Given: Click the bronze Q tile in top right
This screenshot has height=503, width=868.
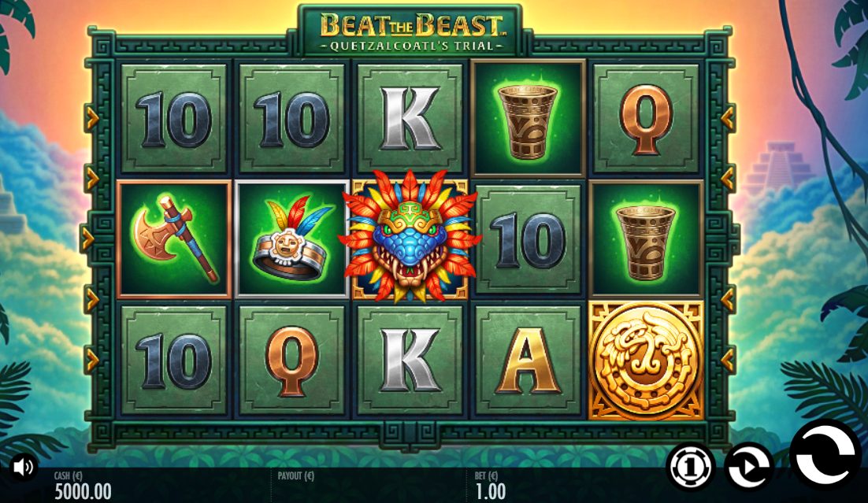Looking at the screenshot, I should (x=646, y=118).
